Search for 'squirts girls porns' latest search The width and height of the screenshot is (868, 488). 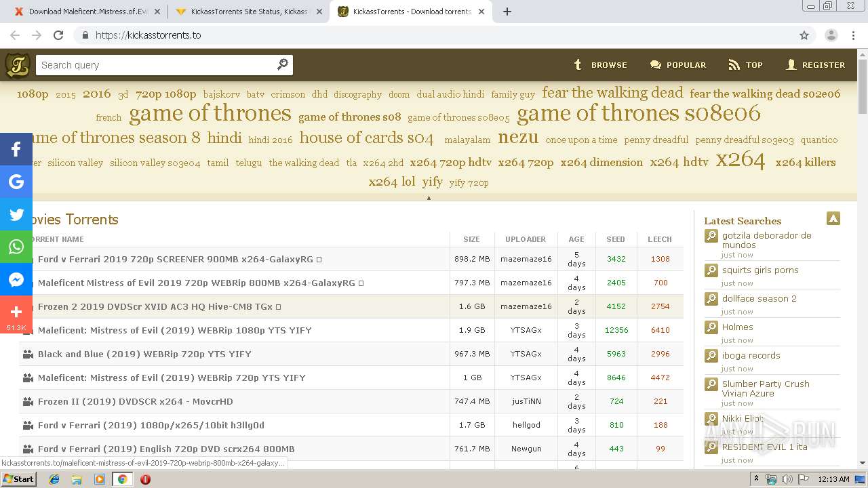[760, 270]
